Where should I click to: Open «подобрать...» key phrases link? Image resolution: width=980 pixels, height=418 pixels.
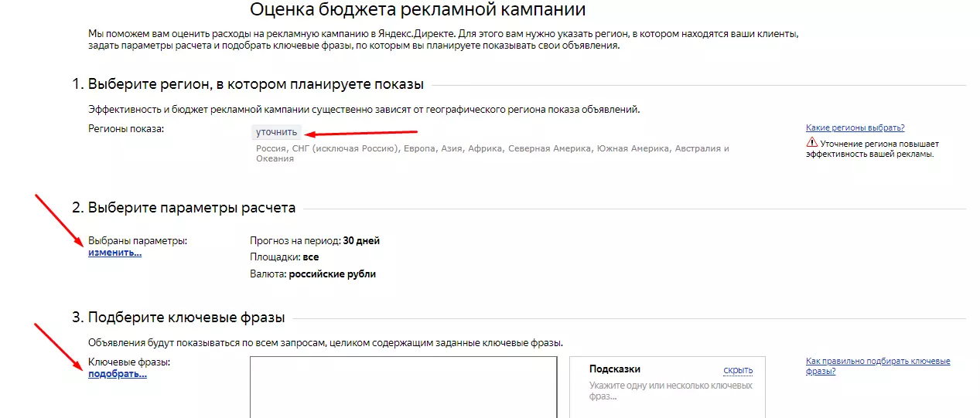pos(117,374)
